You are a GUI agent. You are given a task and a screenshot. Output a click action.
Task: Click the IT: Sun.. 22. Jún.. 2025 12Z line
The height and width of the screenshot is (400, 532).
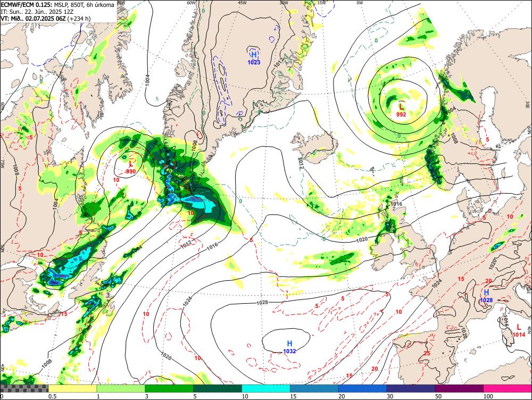click(x=37, y=12)
